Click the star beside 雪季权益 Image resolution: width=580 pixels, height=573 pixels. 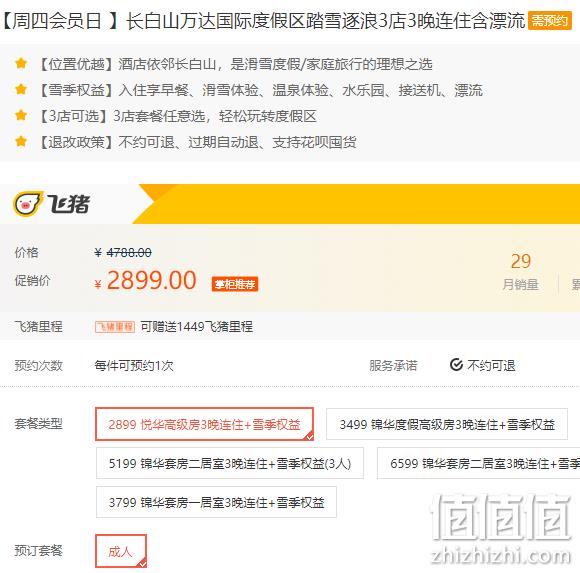pos(21,90)
